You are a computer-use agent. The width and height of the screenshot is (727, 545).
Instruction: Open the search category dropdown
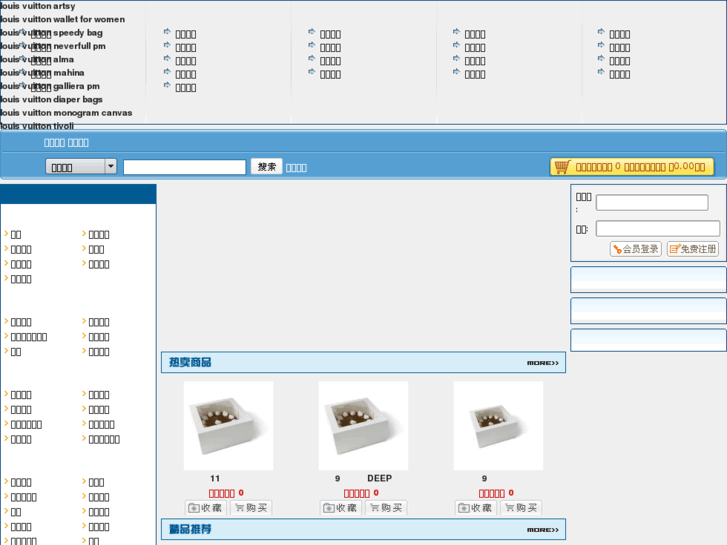81,167
